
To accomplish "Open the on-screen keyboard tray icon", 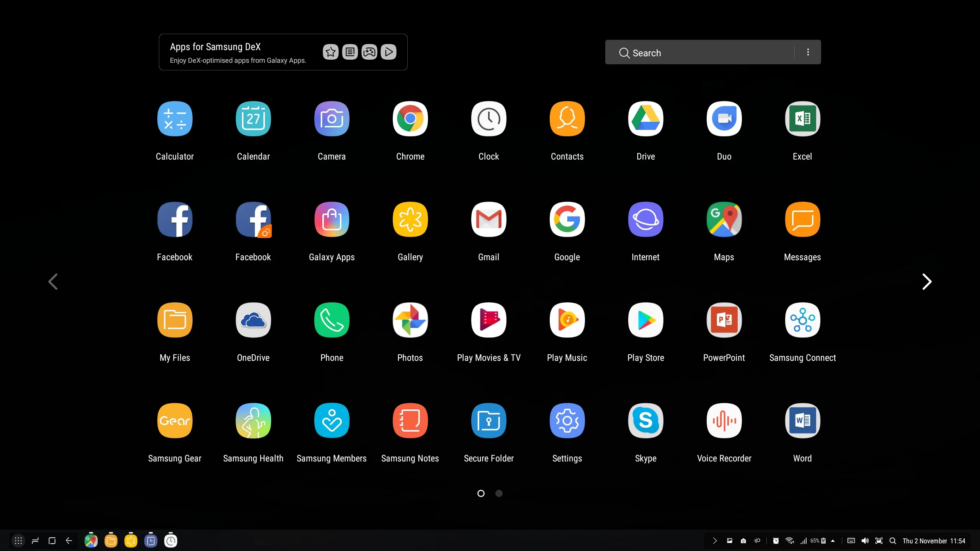I will pos(851,541).
